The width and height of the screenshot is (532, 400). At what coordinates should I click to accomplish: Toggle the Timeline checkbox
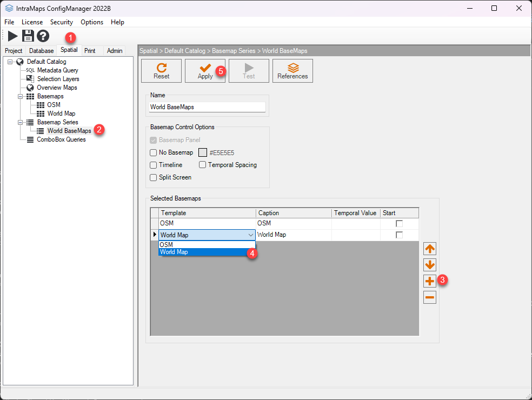[154, 165]
